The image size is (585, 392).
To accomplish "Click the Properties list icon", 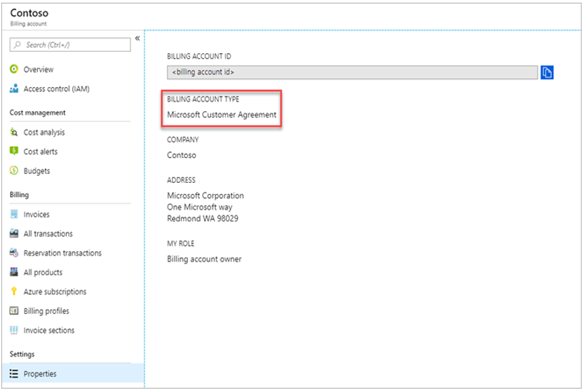I will click(14, 374).
